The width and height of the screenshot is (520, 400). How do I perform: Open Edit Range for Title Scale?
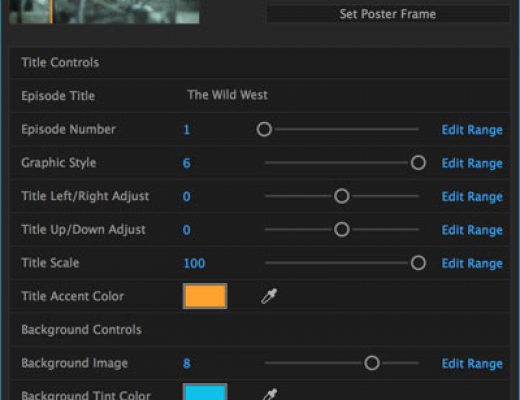(472, 263)
